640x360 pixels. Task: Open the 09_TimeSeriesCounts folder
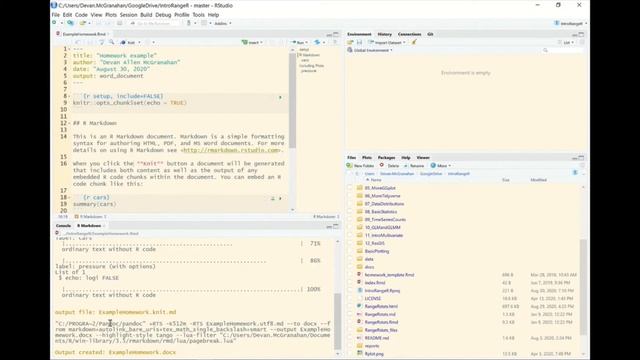pos(385,220)
